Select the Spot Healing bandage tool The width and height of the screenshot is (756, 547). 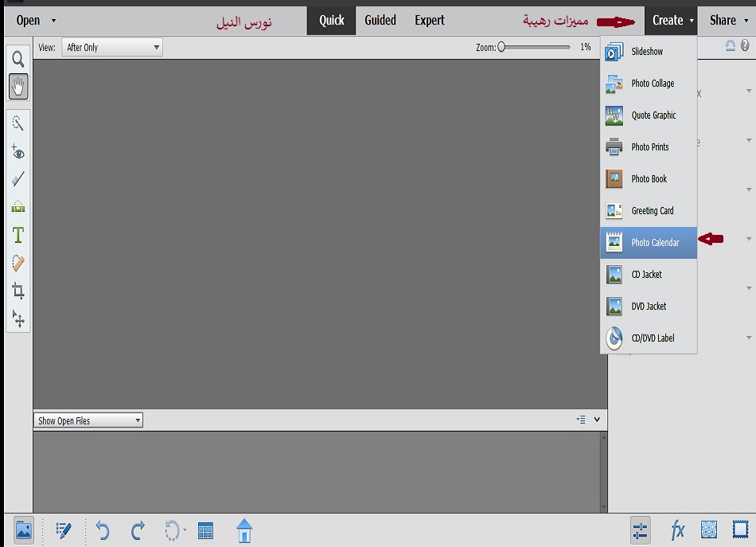point(18,264)
